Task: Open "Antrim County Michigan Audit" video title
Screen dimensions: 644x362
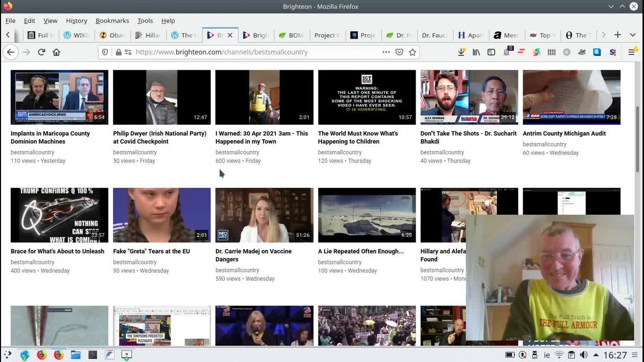Action: 564,133
